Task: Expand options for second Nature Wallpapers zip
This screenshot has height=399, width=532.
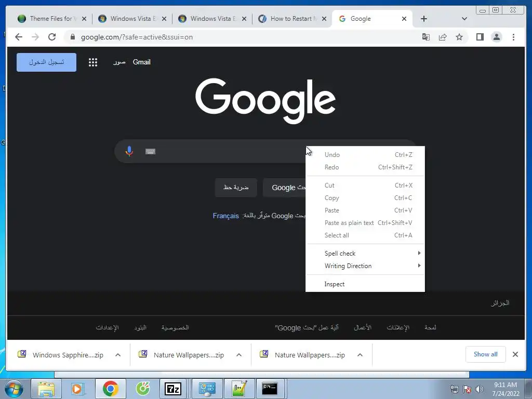Action: tap(360, 355)
